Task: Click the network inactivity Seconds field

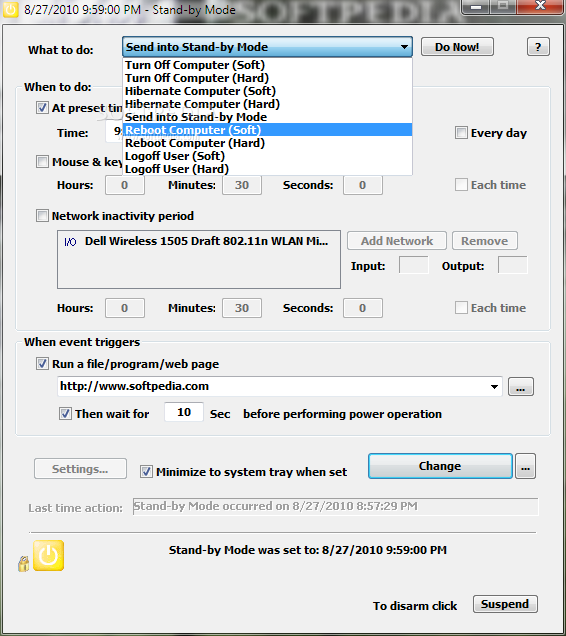Action: point(363,308)
